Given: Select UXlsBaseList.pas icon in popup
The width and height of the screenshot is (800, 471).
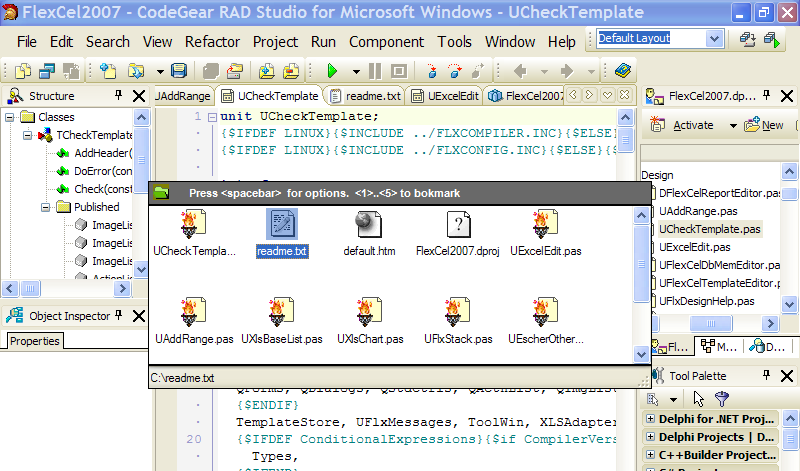Looking at the screenshot, I should [282, 312].
